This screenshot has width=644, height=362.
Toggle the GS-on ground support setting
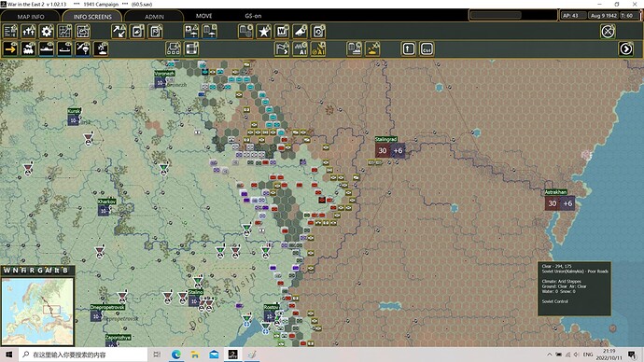(x=253, y=16)
